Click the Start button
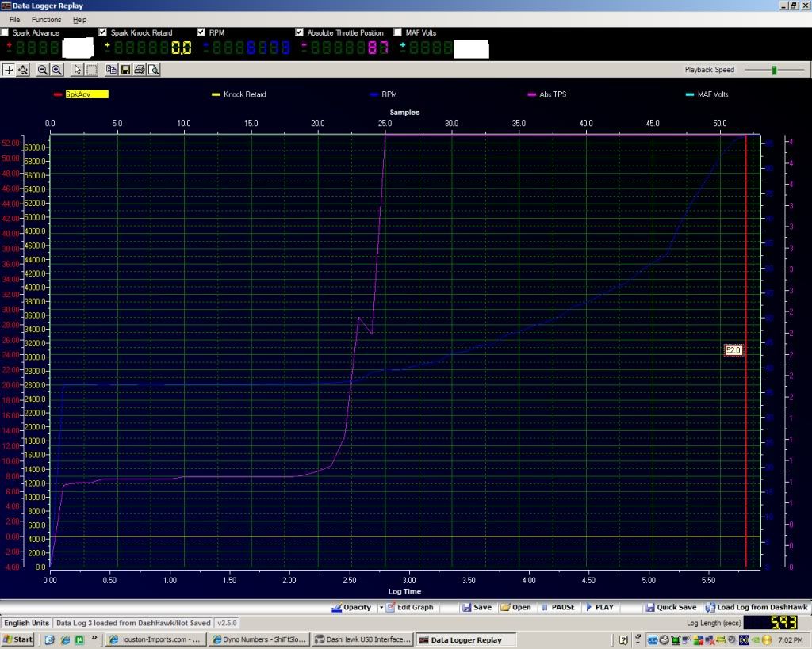The height and width of the screenshot is (649, 812). tap(18, 640)
